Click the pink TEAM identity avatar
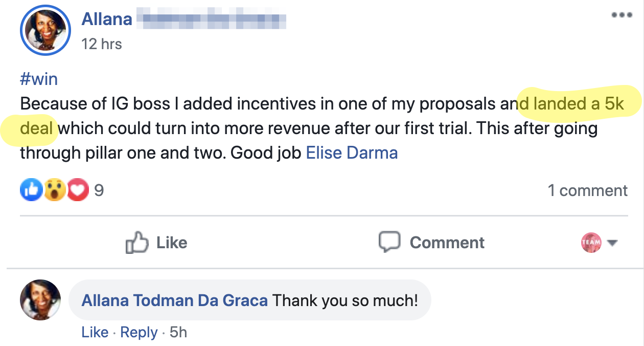This screenshot has width=644, height=346. coord(591,243)
